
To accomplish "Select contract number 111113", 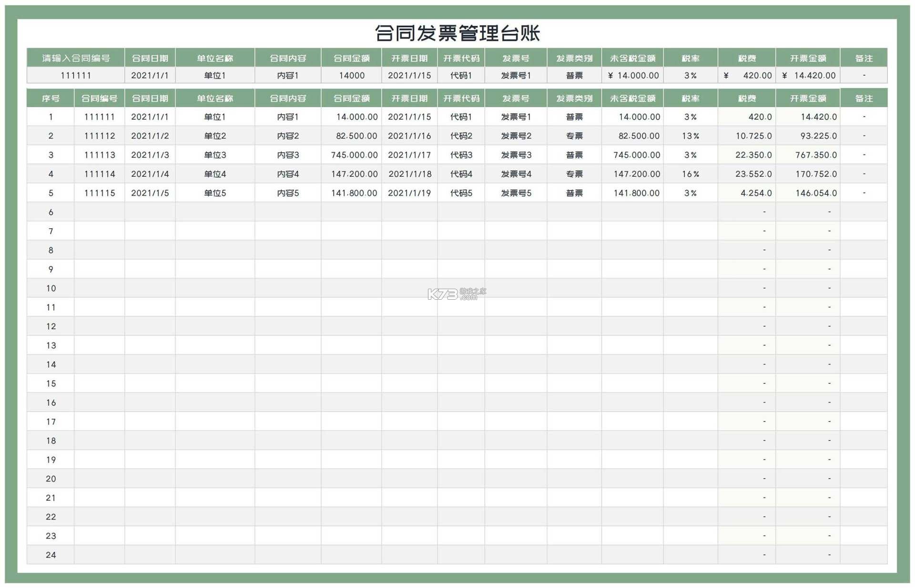I will (x=99, y=155).
